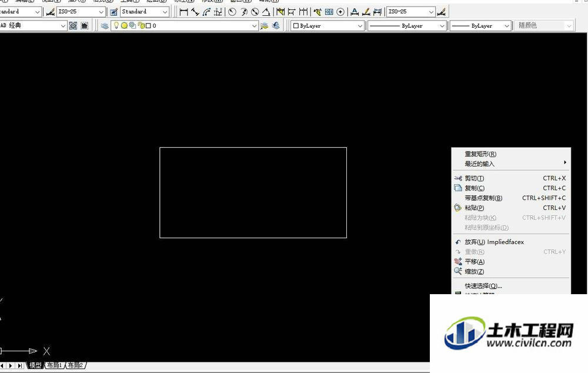Expand the first ISO-25 dimension style dropdown
Viewport: 588px width, 373px height.
[x=101, y=12]
